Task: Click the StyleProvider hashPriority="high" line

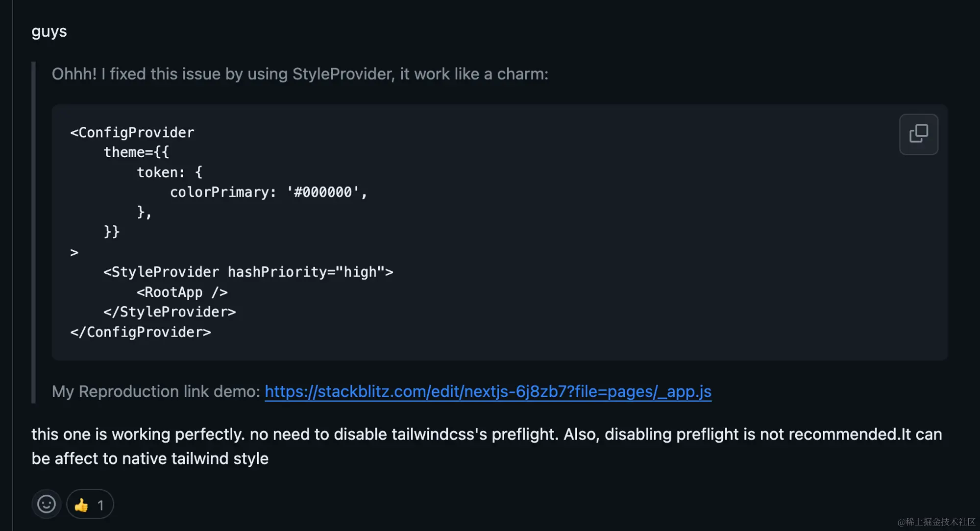Action: coord(248,272)
